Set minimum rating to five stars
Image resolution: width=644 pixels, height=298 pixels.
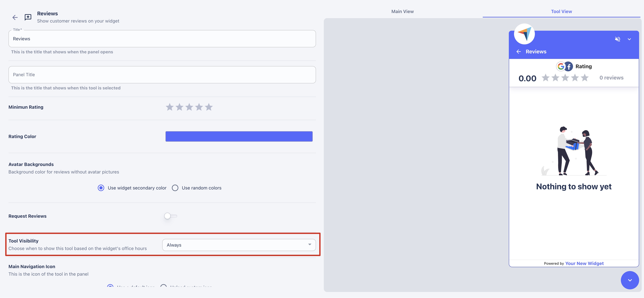point(209,107)
